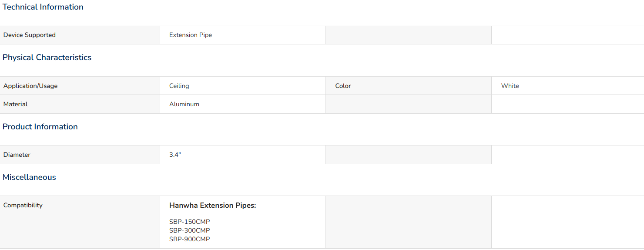Click the empty cell beside Extension Pipe
The height and width of the screenshot is (250, 644).
coord(409,35)
